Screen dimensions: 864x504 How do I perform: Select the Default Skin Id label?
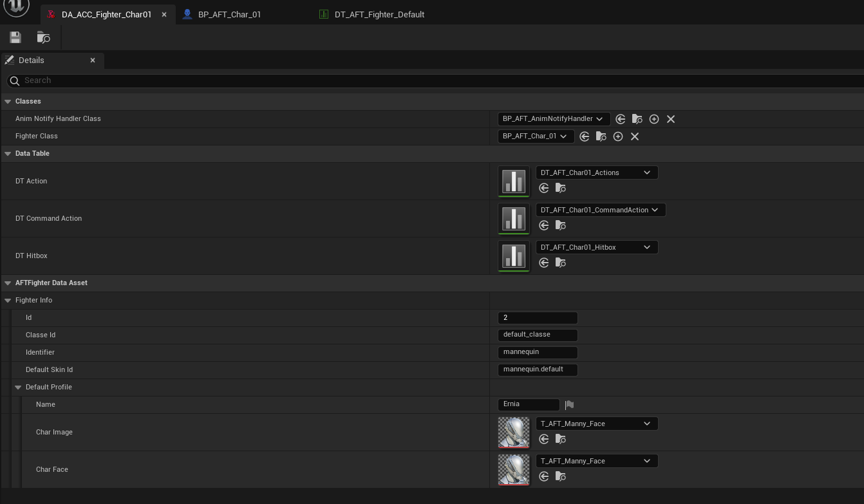point(50,370)
